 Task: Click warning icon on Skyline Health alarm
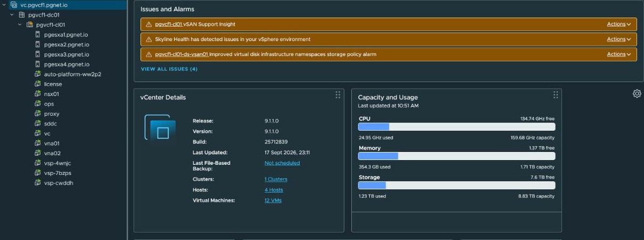[x=148, y=39]
